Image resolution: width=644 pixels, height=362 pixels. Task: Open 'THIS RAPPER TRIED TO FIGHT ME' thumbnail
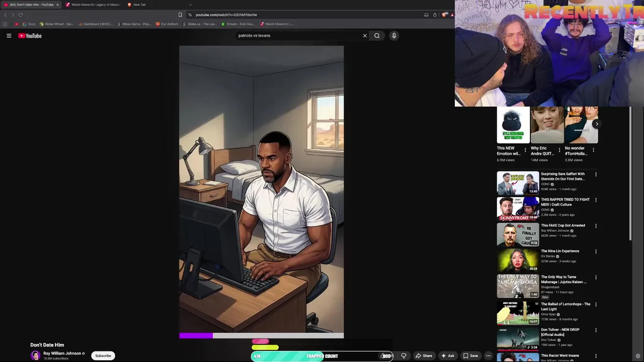(518, 209)
